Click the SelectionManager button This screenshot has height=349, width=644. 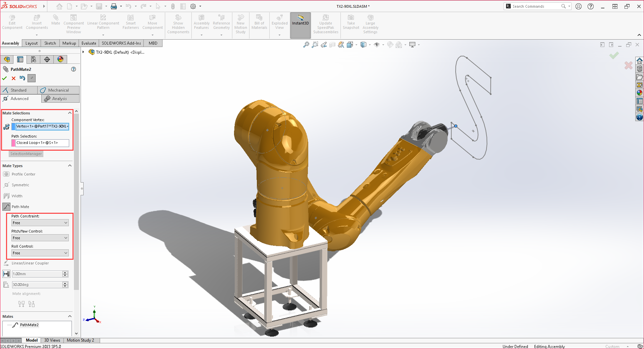click(26, 154)
